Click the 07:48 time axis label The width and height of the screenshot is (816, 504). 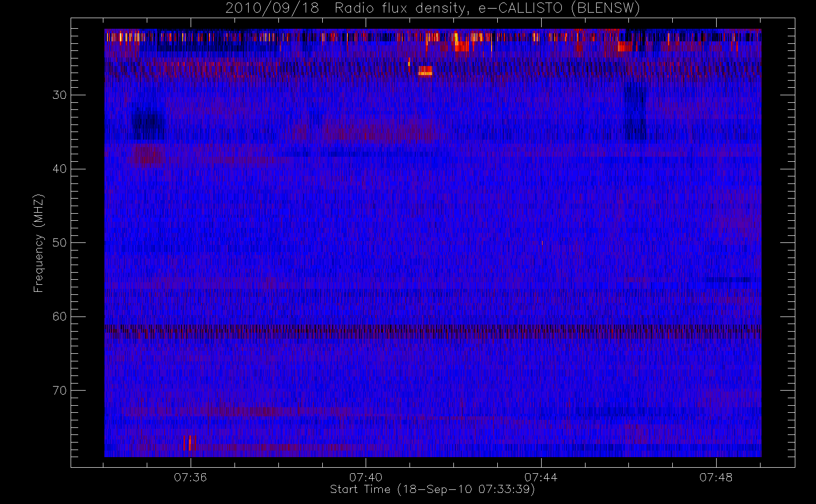(x=716, y=477)
